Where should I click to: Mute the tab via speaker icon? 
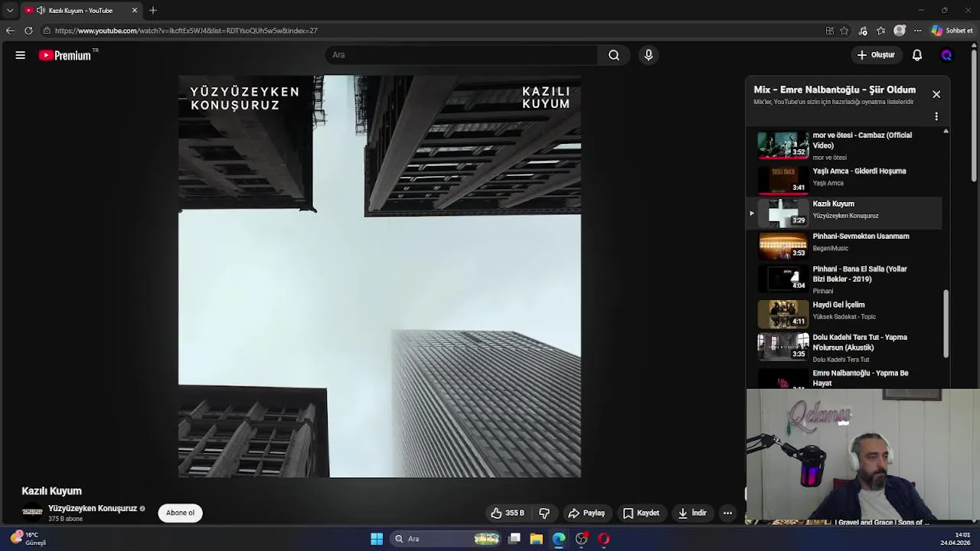coord(41,11)
